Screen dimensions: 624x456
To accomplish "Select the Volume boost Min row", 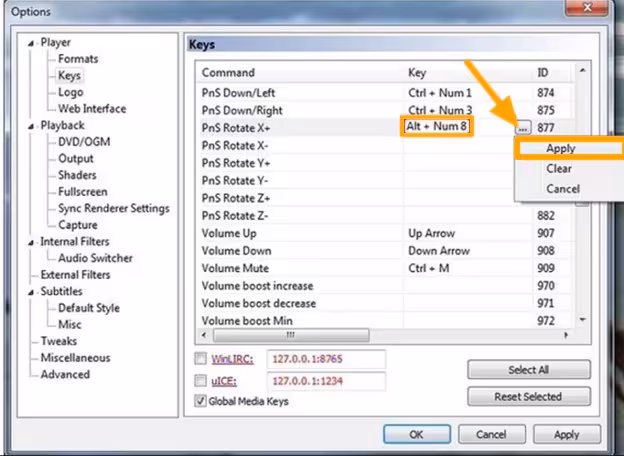I will click(385, 321).
